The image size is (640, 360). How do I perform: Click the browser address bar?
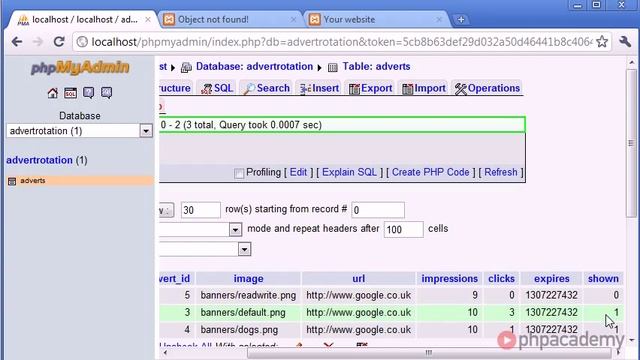tap(341, 42)
